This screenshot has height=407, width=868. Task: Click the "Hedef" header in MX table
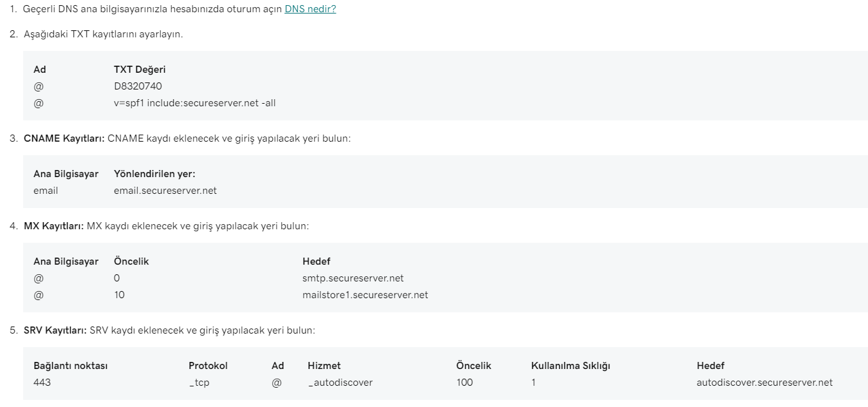click(317, 261)
